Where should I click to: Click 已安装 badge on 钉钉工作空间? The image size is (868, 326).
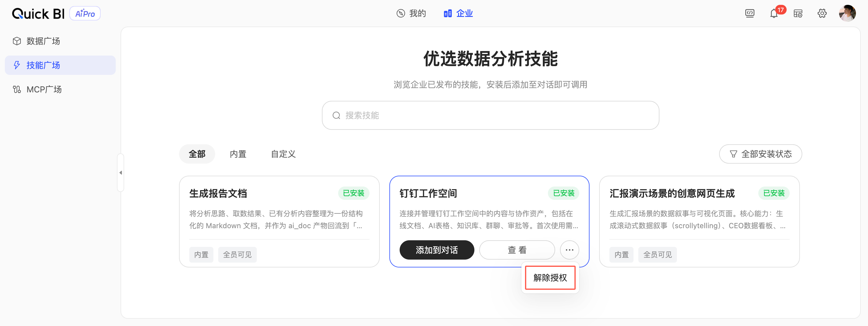click(564, 193)
